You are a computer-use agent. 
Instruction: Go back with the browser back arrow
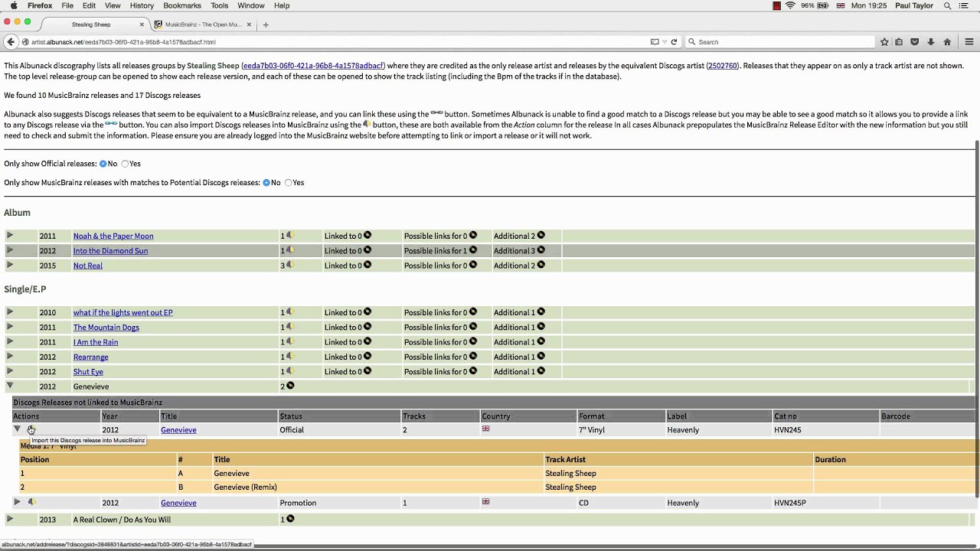[x=10, y=42]
